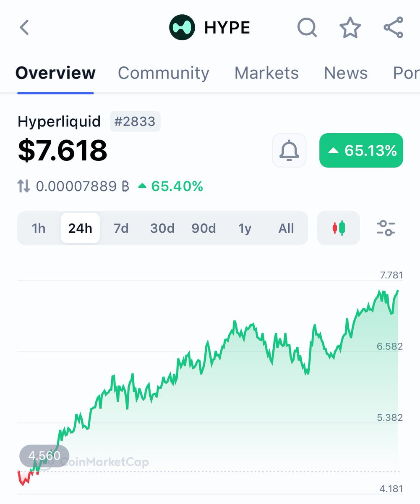
Task: Select the 1y chart range
Action: pyautogui.click(x=245, y=228)
